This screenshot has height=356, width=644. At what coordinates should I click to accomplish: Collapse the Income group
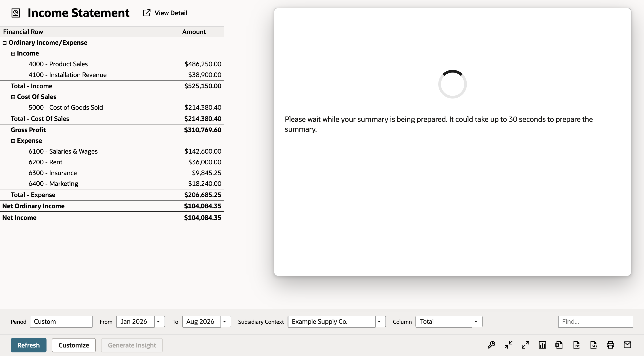point(13,54)
